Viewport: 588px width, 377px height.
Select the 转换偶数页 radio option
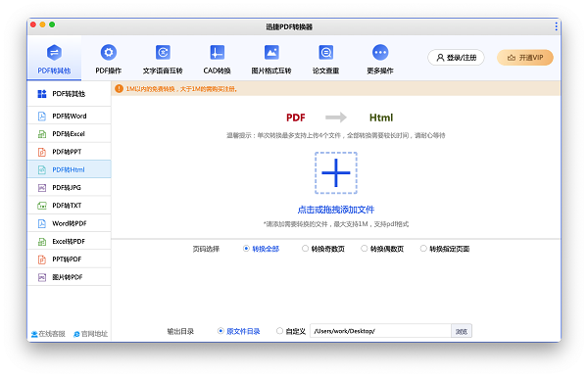382,249
